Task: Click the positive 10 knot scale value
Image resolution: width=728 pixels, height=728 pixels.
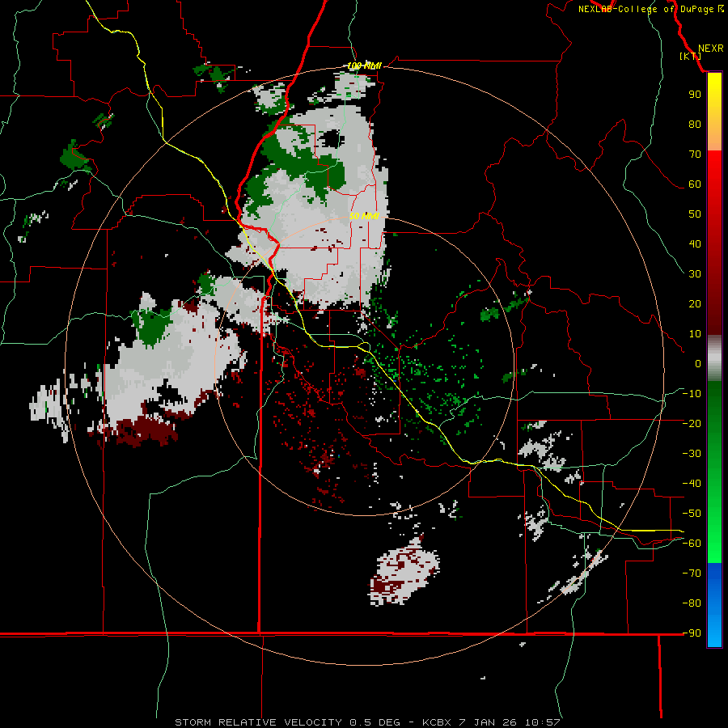Action: tap(695, 334)
